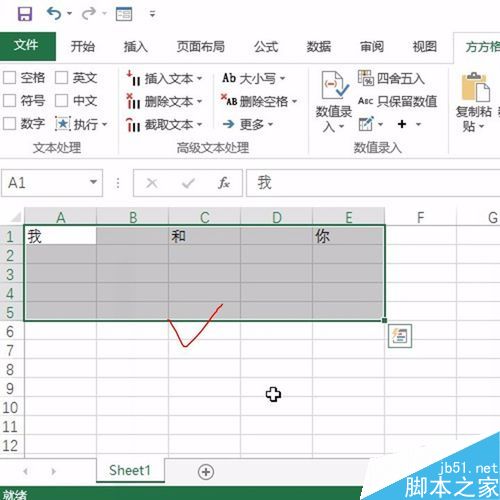Open the Name Box dropdown arrow
The image size is (500, 500).
(x=94, y=182)
